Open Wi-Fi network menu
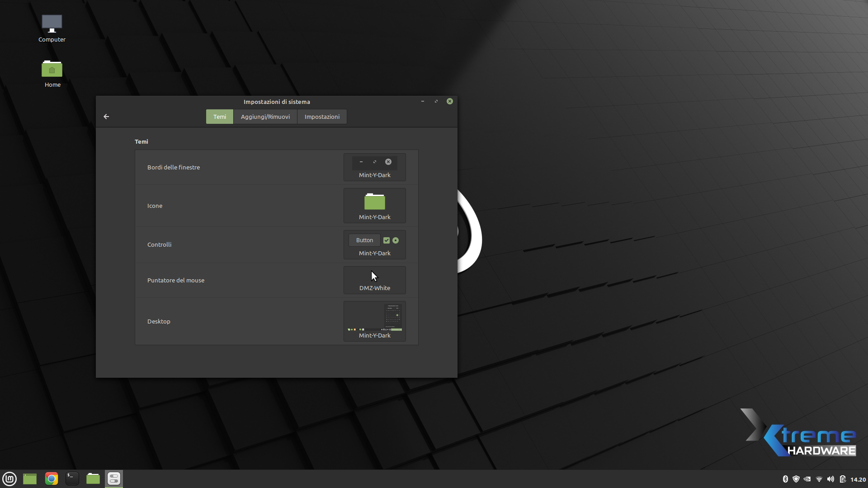The image size is (868, 488). [x=819, y=479]
